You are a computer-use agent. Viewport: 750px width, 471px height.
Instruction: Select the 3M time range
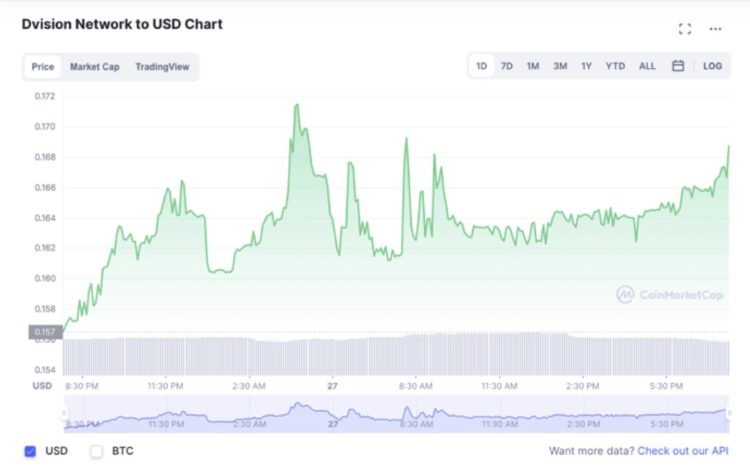(x=560, y=66)
